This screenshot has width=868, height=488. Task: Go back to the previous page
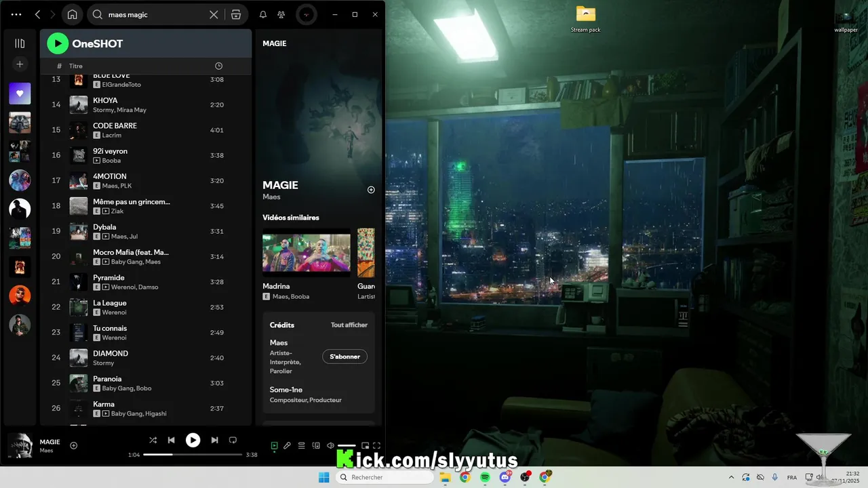pos(37,14)
